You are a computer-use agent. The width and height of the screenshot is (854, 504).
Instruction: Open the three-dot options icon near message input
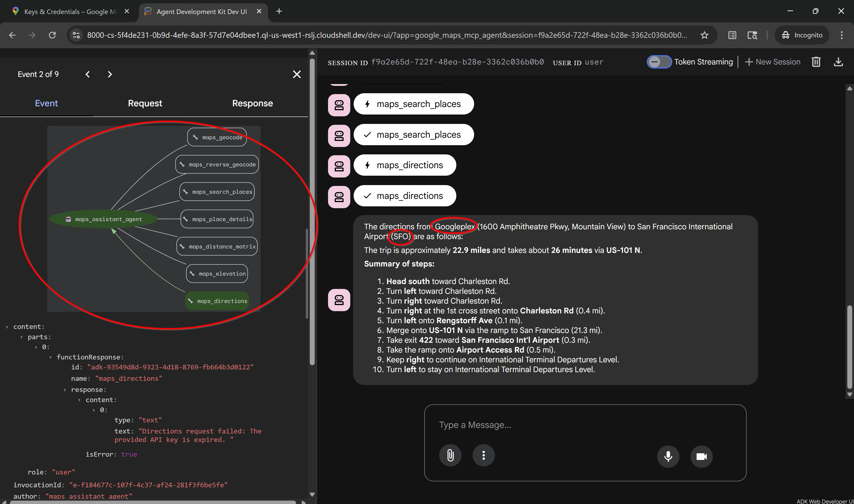[483, 455]
